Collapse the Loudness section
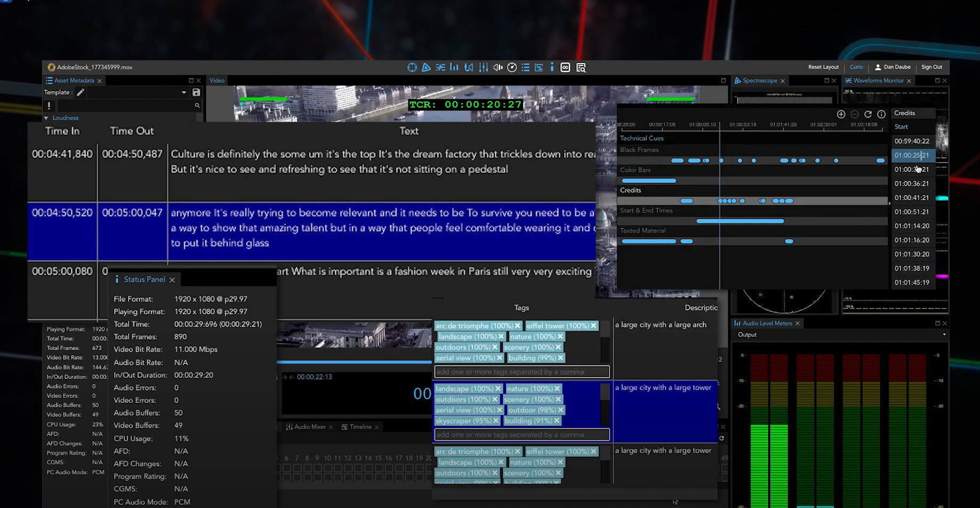Screen dimensions: 980x508 click(46, 118)
